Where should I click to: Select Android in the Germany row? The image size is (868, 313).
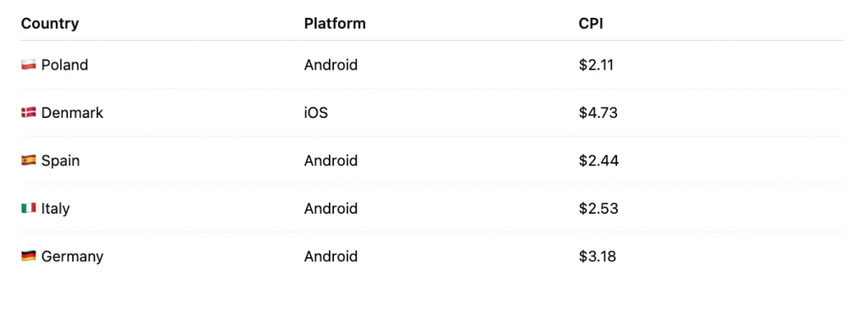(331, 256)
